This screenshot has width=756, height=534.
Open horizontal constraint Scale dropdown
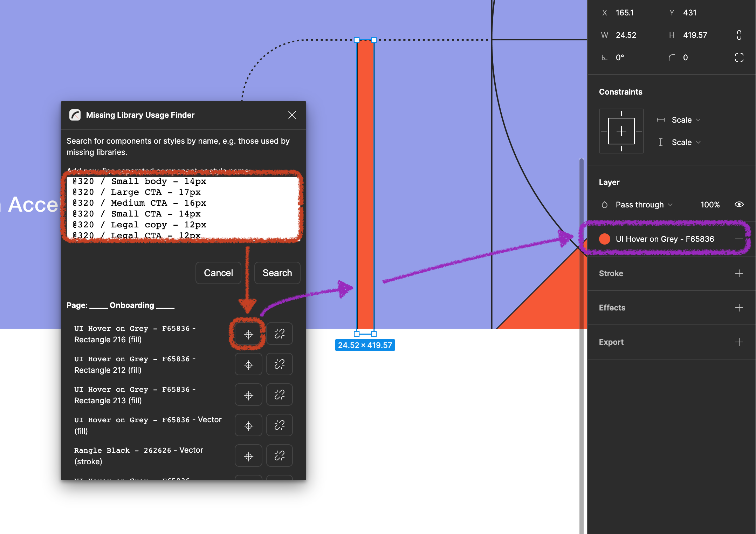pos(686,120)
